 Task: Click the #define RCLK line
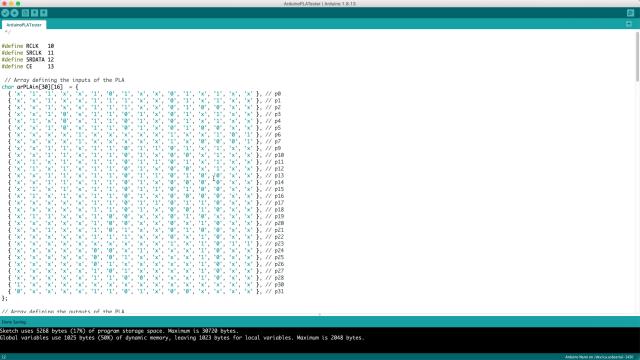pyautogui.click(x=28, y=46)
